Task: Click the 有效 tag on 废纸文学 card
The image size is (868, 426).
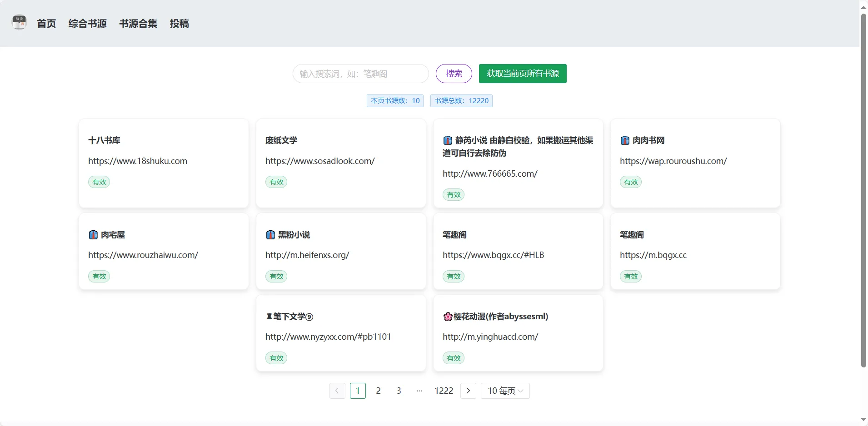Action: tap(276, 182)
